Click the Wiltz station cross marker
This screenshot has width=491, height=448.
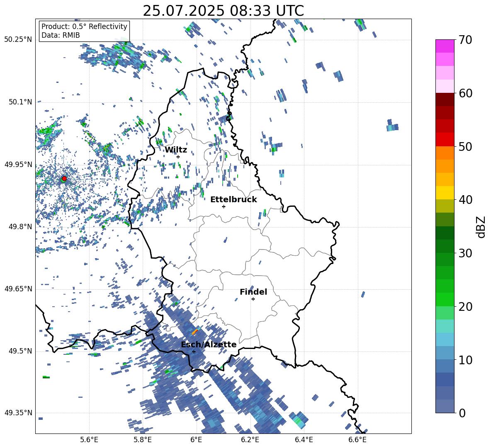point(178,157)
